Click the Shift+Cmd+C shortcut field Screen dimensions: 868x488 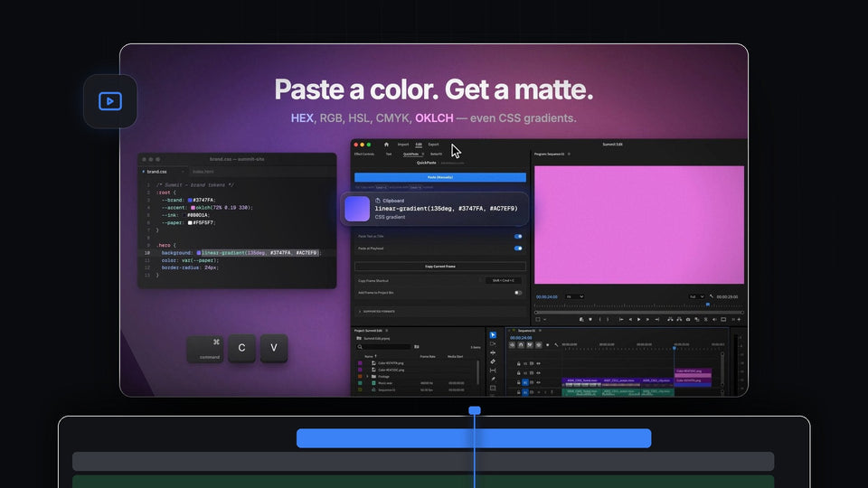(x=504, y=280)
